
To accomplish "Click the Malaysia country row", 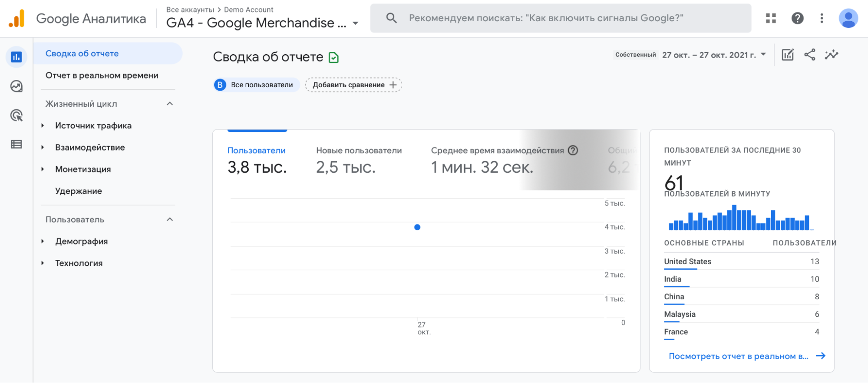I will (741, 315).
